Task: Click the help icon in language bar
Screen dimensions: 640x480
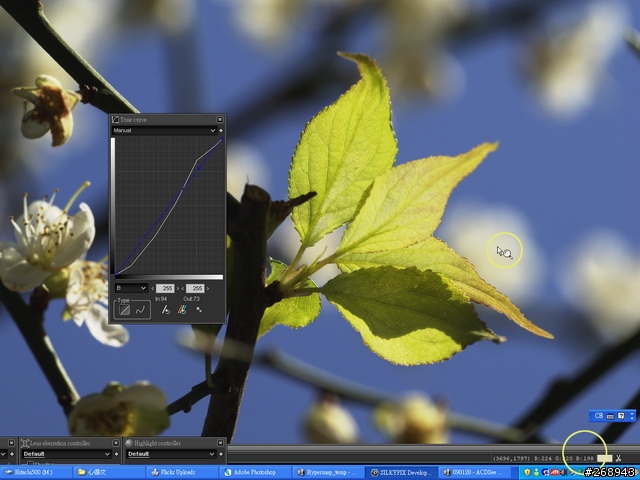Action: pos(621,416)
